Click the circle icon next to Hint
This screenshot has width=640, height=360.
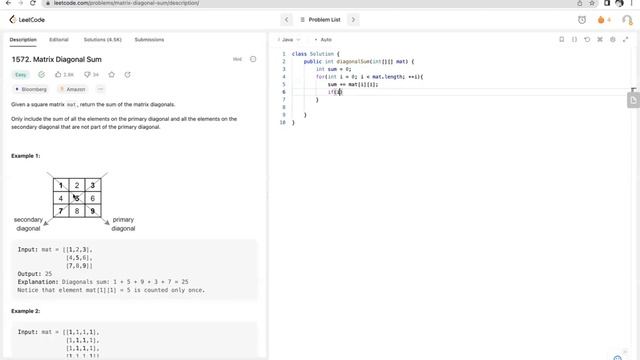point(253,59)
